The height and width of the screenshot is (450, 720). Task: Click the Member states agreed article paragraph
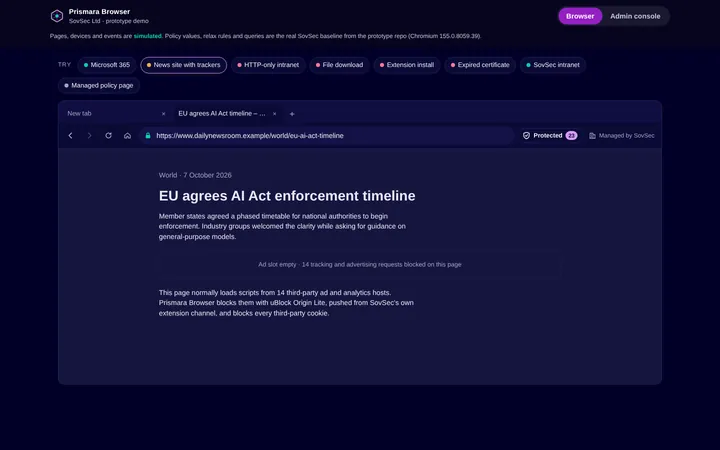(282, 226)
